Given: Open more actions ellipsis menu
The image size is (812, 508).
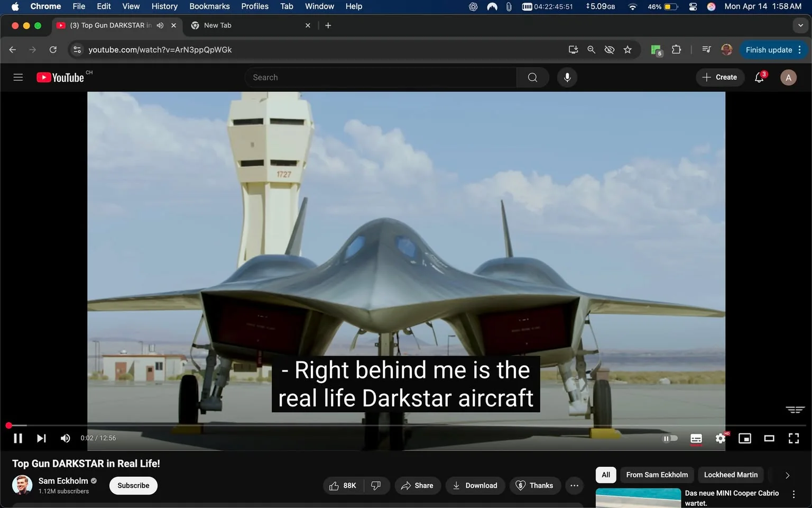Looking at the screenshot, I should click(574, 486).
